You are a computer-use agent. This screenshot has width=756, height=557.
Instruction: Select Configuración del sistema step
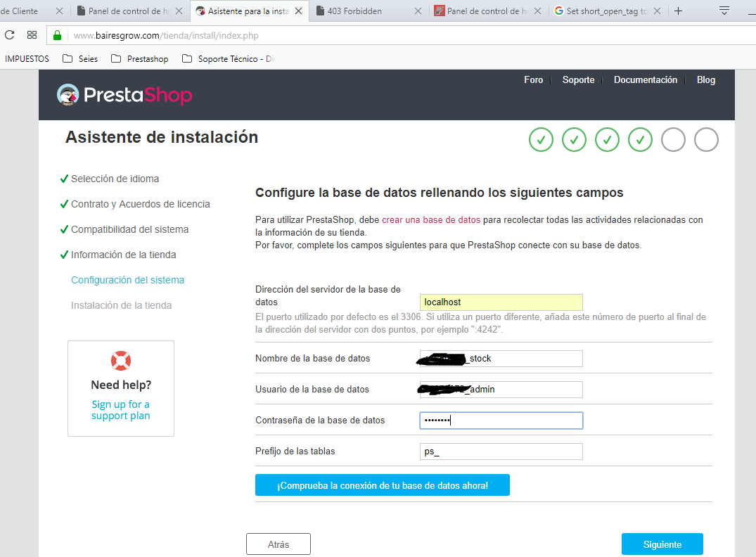pos(127,280)
